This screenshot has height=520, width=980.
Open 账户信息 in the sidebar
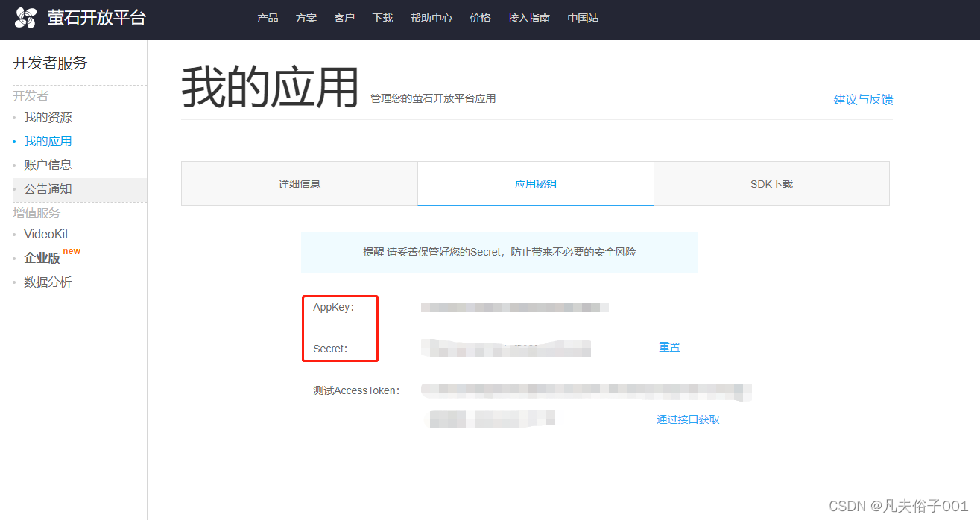tap(48, 165)
